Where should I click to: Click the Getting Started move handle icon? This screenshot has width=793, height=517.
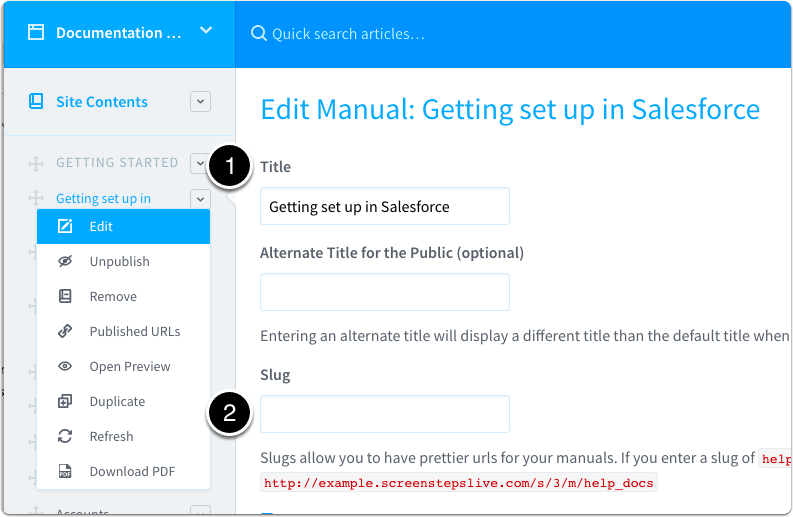click(x=36, y=163)
